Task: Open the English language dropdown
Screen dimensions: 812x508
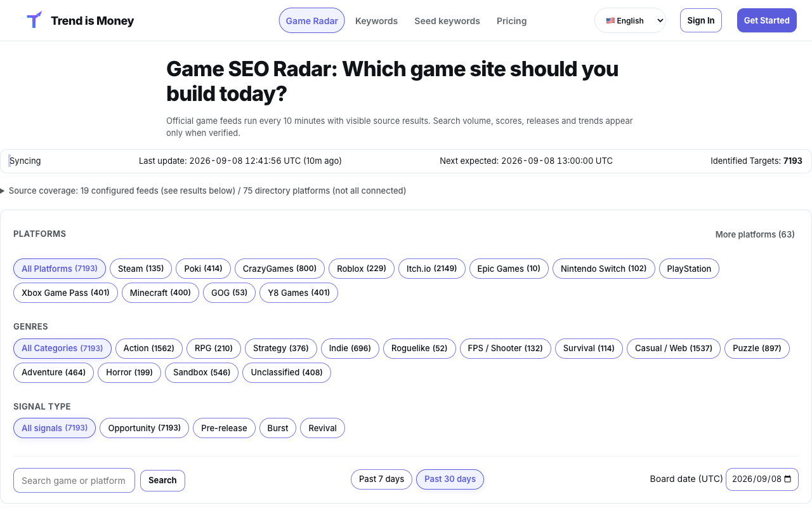Action: pyautogui.click(x=630, y=20)
